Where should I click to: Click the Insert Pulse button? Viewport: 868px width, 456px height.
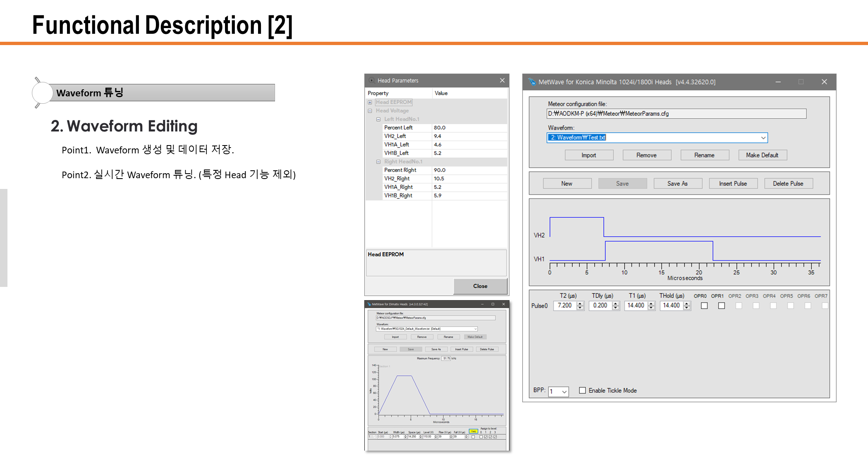[733, 184]
